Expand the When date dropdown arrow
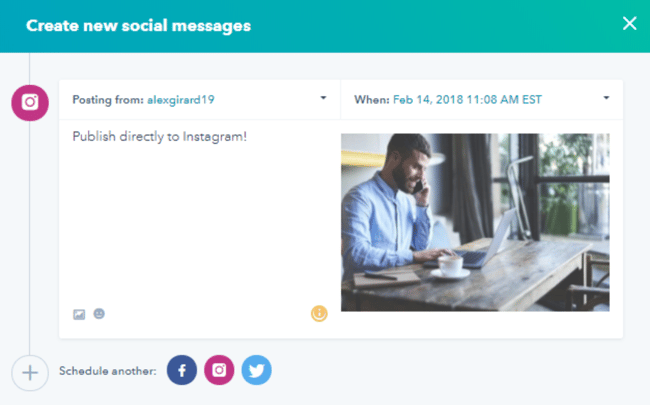Image resolution: width=650 pixels, height=405 pixels. pos(607,99)
